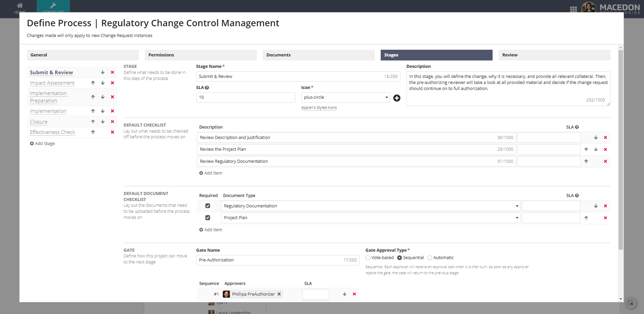644x314 pixels.
Task: Move Implementation Preparation stage up
Action: (93, 97)
